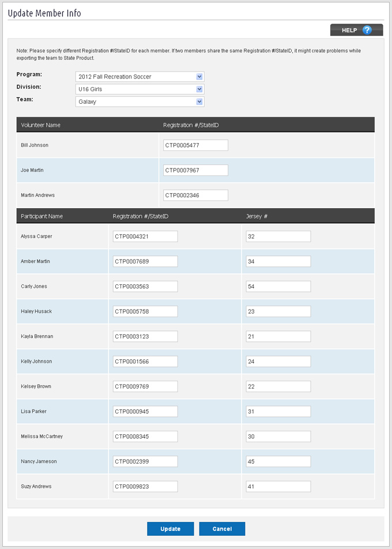Edit Haley Husack's Jersey number field
The height and width of the screenshot is (549, 392).
[278, 311]
